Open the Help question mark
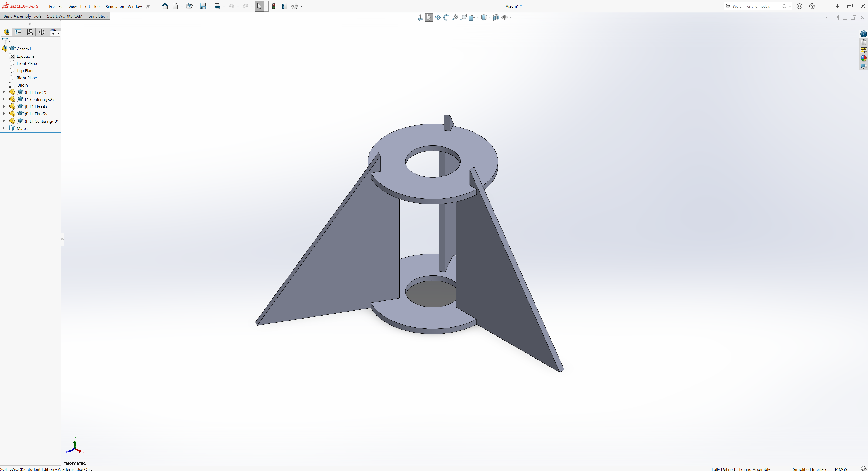Screen dimensions: 868x471 pos(812,6)
